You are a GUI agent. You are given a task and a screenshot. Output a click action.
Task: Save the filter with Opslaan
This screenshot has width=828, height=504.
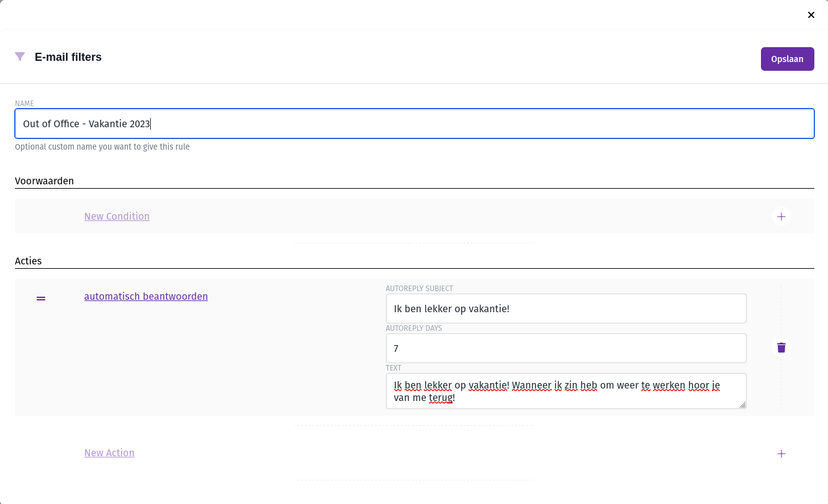pos(787,59)
